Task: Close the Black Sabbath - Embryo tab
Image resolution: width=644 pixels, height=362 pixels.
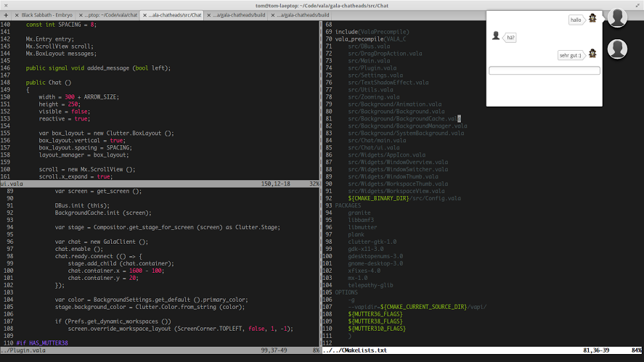Action: point(17,15)
